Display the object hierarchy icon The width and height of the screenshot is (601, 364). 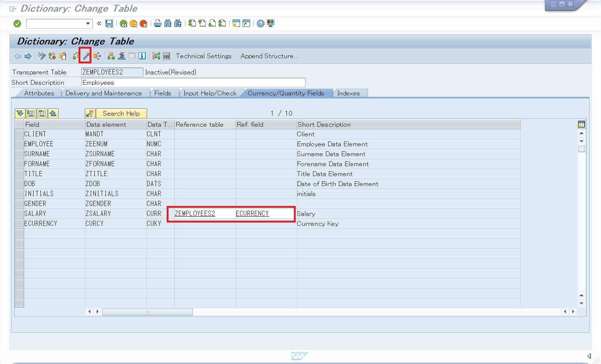pyautogui.click(x=111, y=56)
